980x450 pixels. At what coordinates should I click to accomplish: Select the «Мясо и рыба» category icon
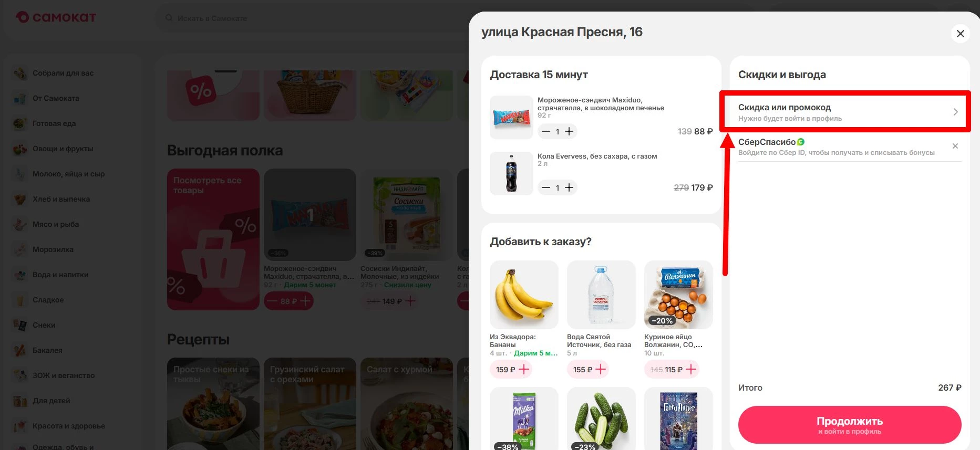[19, 224]
